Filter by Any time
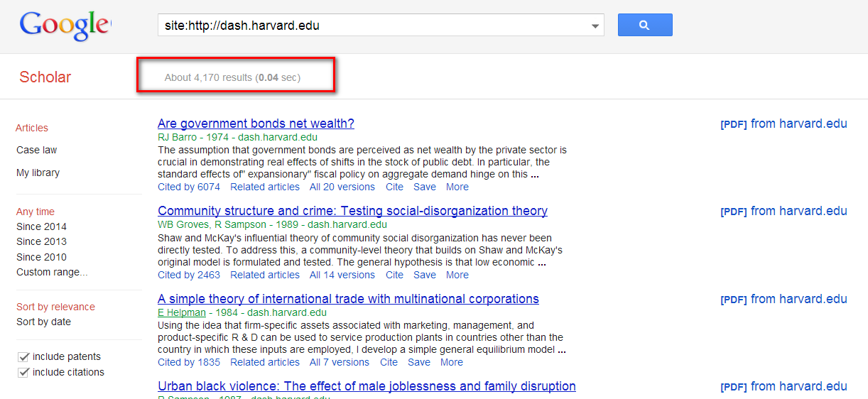The image size is (868, 399). click(x=36, y=212)
